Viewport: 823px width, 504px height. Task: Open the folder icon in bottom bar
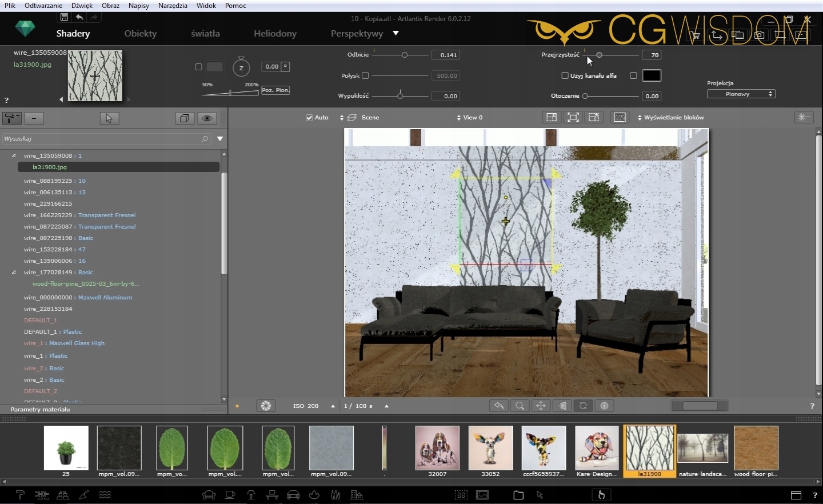pyautogui.click(x=518, y=495)
